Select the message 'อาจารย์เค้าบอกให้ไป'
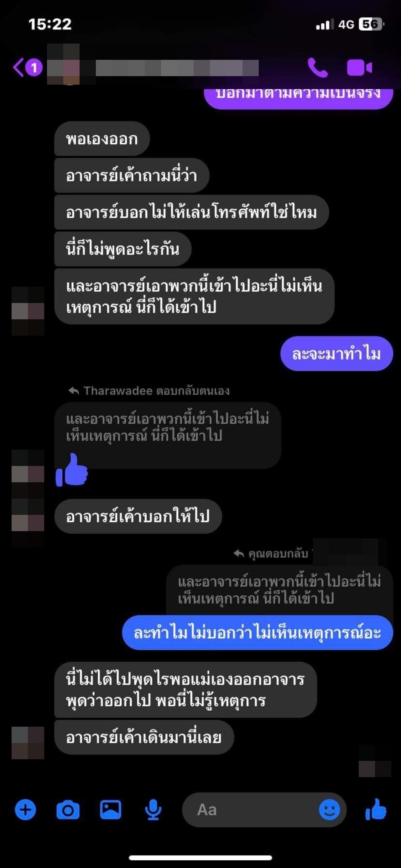Viewport: 401px width, 868px height. [138, 516]
